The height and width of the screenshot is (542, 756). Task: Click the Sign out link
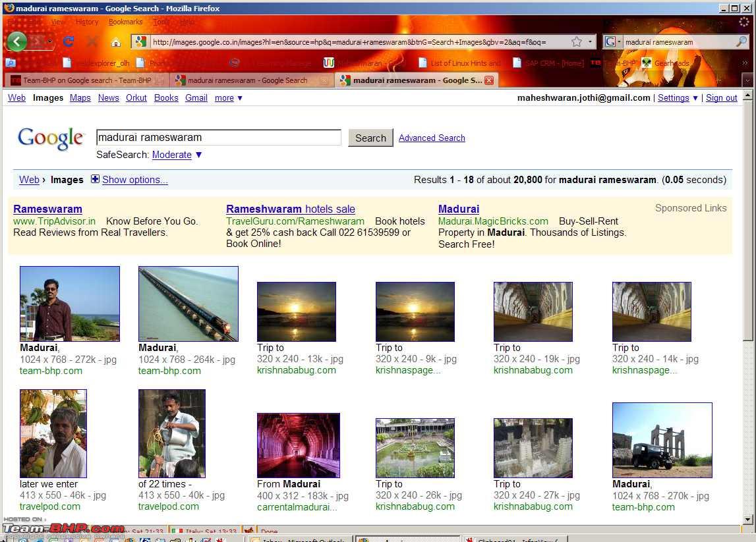pos(722,98)
